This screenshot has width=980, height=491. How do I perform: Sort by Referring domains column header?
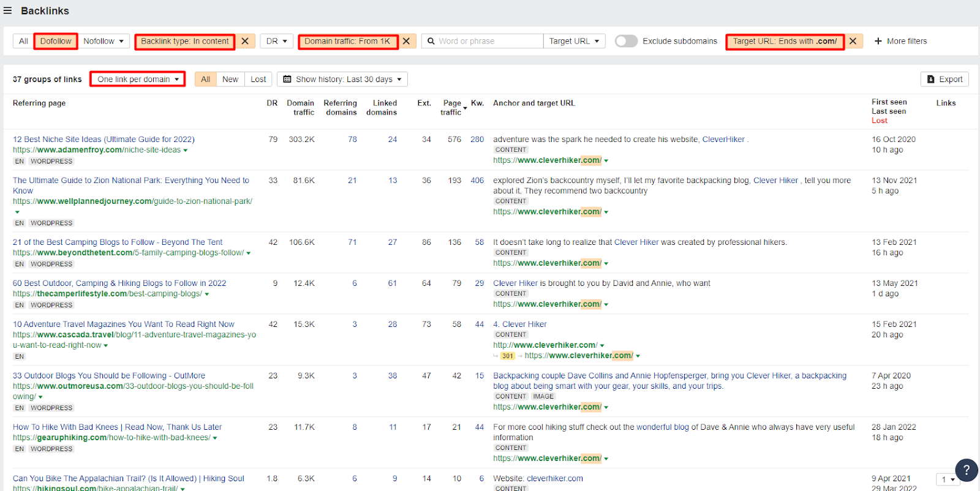tap(340, 108)
